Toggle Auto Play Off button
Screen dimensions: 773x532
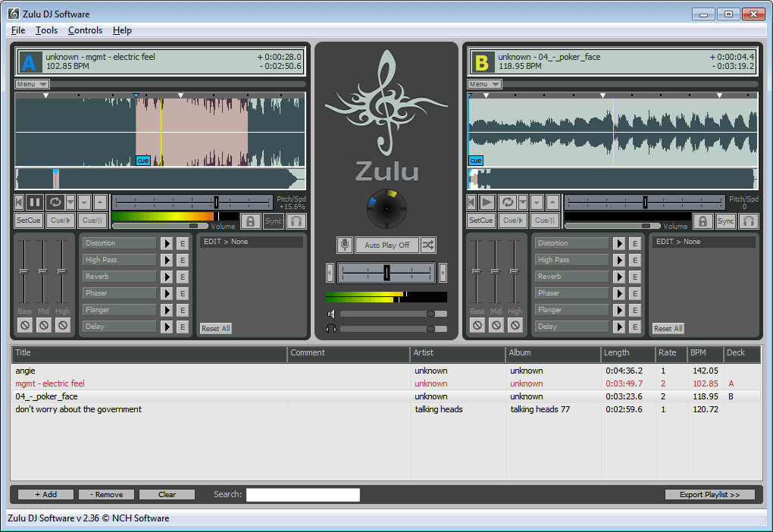tap(386, 245)
